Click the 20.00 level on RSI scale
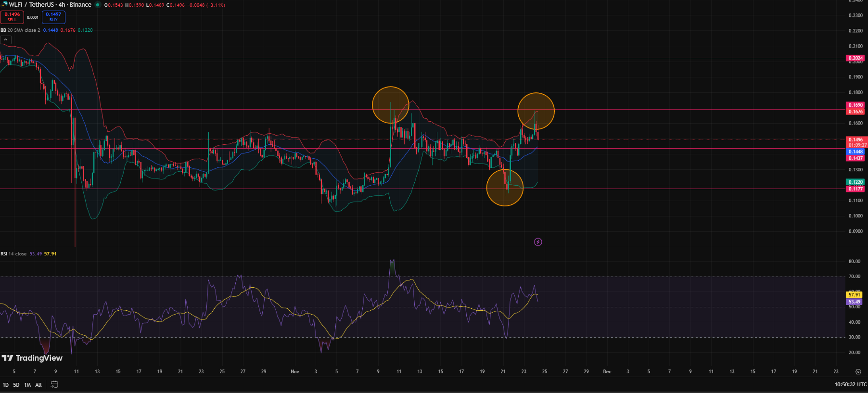Viewport: 868px width, 393px height. coord(855,353)
